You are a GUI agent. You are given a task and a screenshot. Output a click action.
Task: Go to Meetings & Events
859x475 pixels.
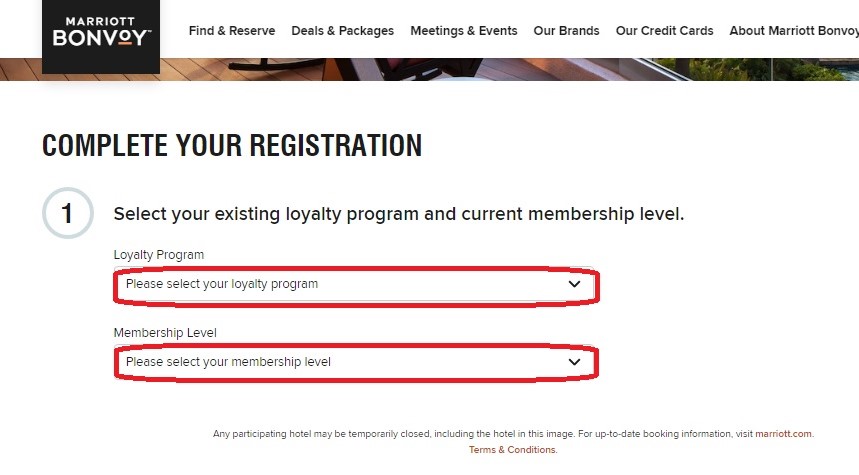click(463, 31)
